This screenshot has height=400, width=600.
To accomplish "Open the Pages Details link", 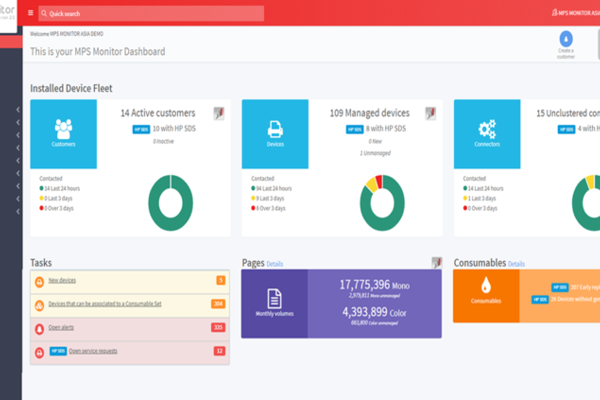I will click(275, 264).
